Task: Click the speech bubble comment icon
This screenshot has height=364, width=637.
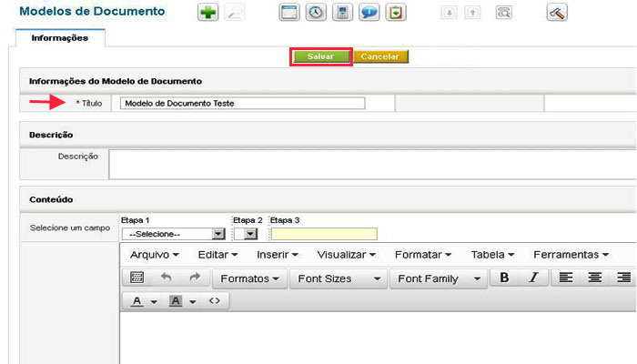Action: tap(369, 13)
